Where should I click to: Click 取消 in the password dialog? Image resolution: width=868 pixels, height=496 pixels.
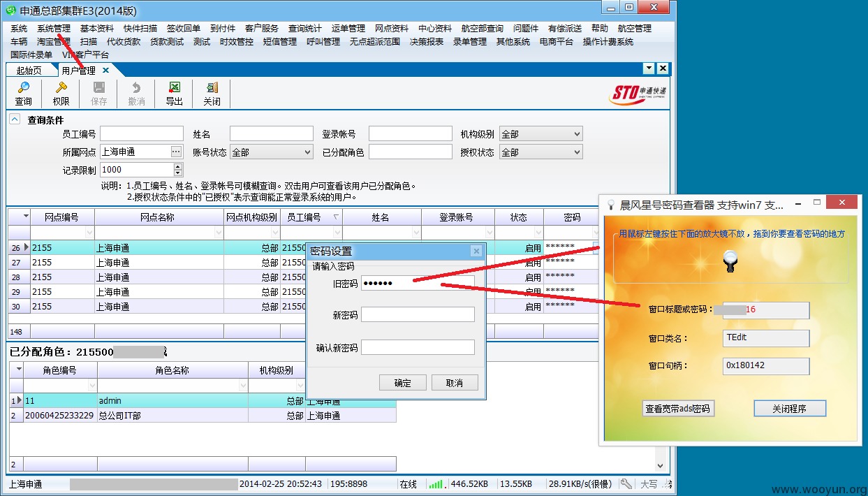[x=455, y=383]
